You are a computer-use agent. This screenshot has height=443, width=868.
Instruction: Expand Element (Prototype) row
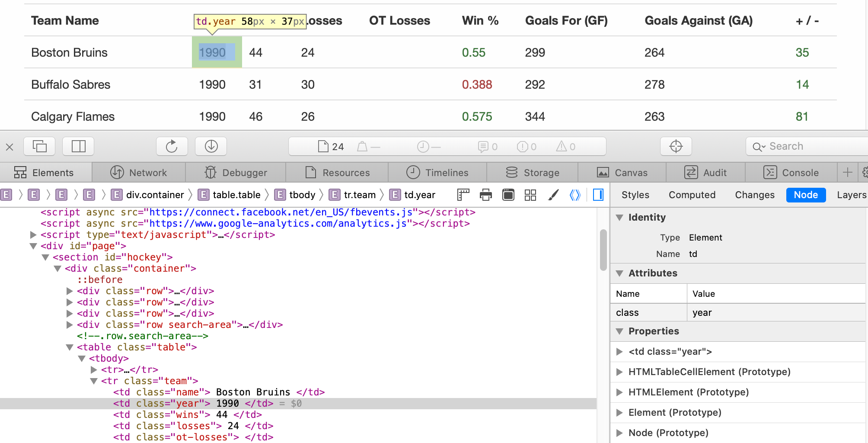click(619, 413)
